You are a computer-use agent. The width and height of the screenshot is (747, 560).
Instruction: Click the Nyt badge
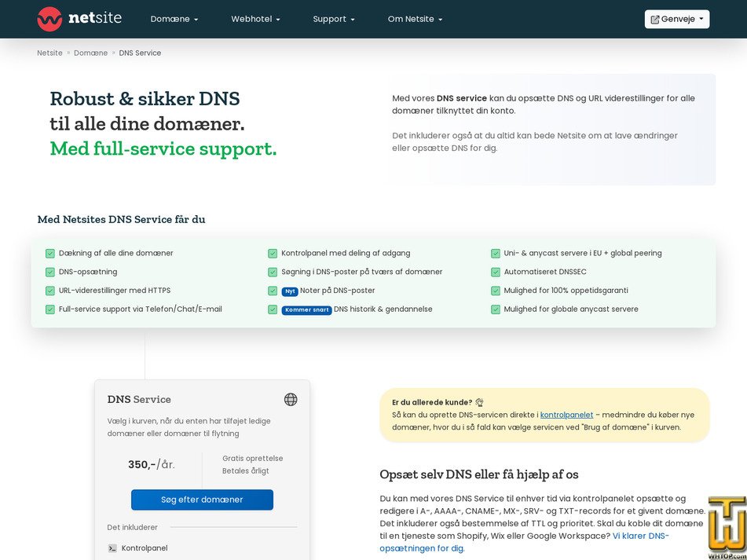pyautogui.click(x=290, y=291)
